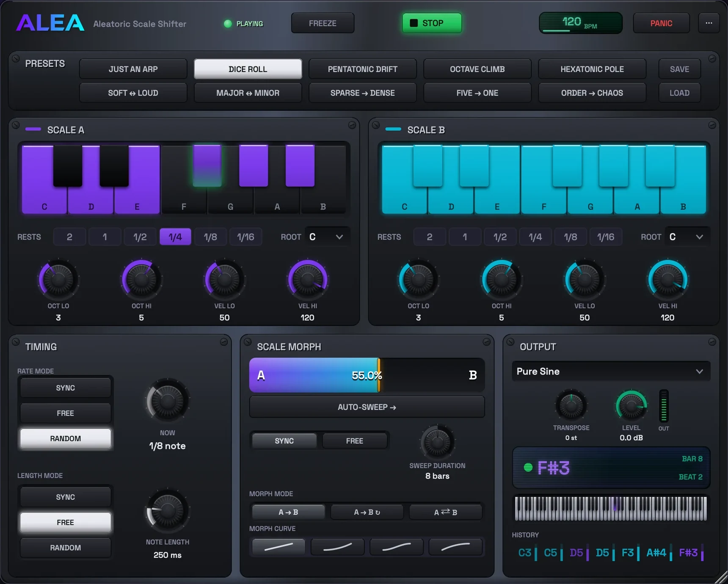Select Scale A rest value 1/8
Image resolution: width=728 pixels, height=584 pixels.
click(210, 237)
